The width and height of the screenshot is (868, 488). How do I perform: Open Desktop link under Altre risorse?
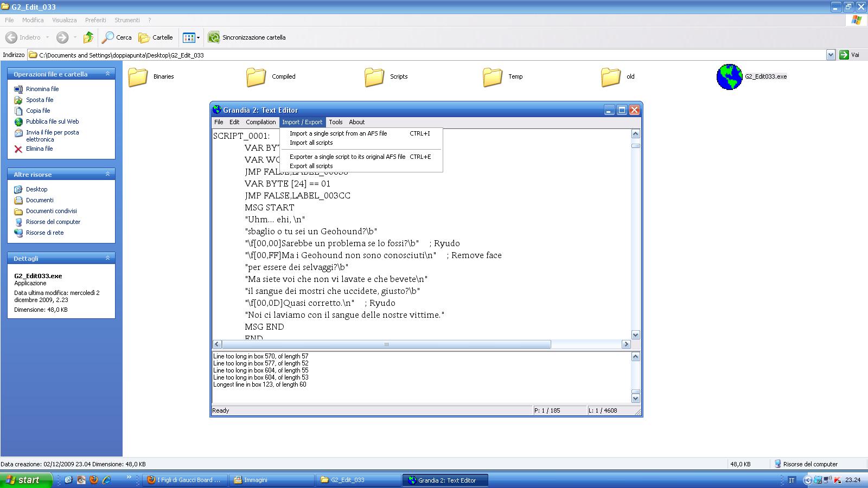36,189
